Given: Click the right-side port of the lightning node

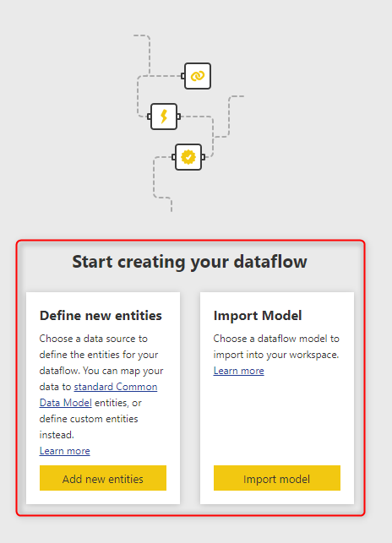Looking at the screenshot, I should point(178,117).
